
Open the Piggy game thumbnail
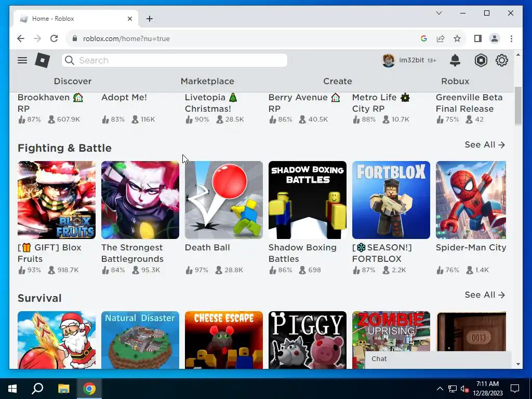[308, 340]
